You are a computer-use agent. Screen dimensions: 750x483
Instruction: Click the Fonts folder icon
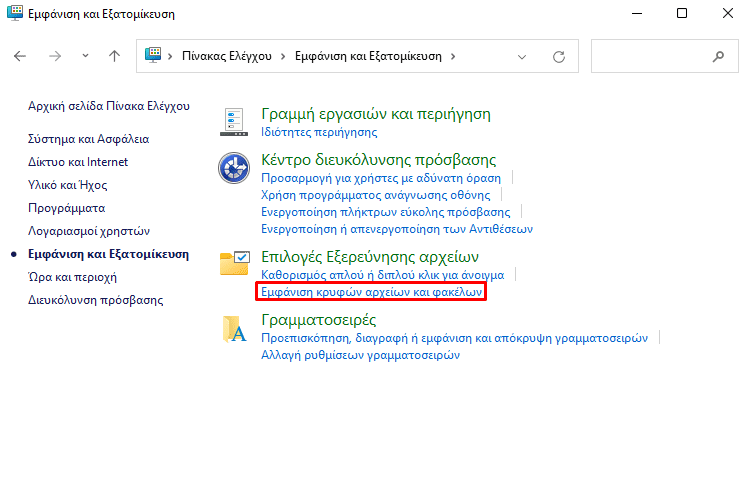point(234,329)
